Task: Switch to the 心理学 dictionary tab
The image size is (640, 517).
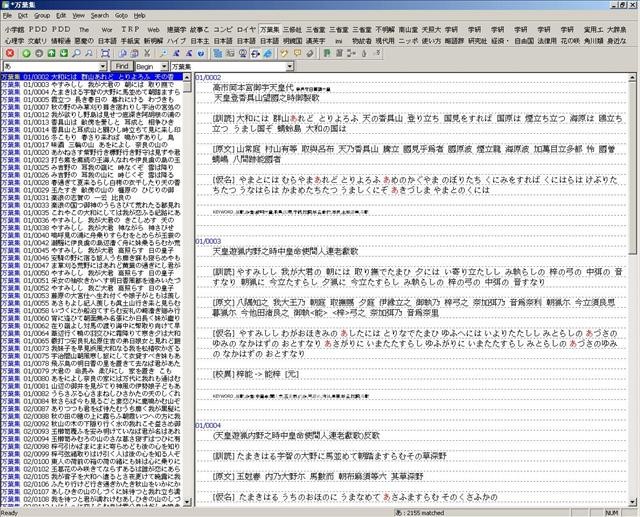Action: click(15, 41)
